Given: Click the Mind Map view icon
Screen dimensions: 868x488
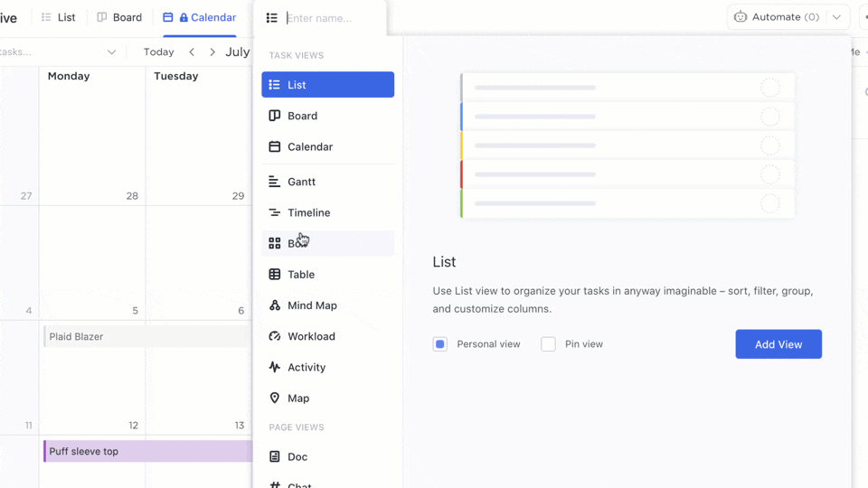Looking at the screenshot, I should pos(275,305).
